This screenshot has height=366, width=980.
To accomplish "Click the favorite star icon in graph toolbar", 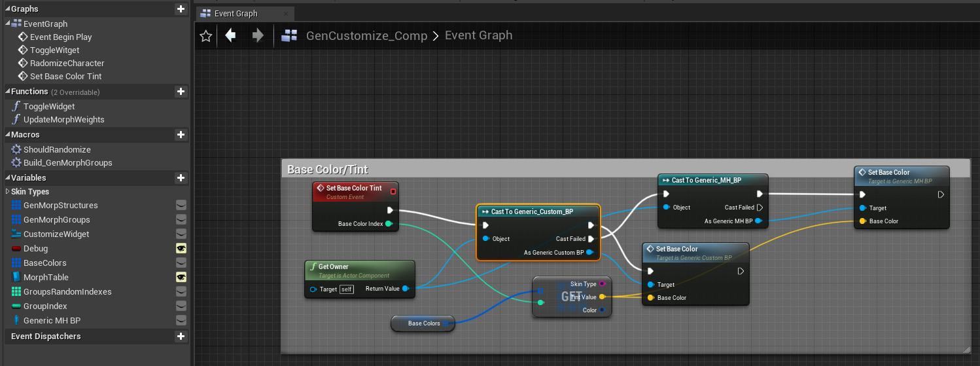I will 206,36.
